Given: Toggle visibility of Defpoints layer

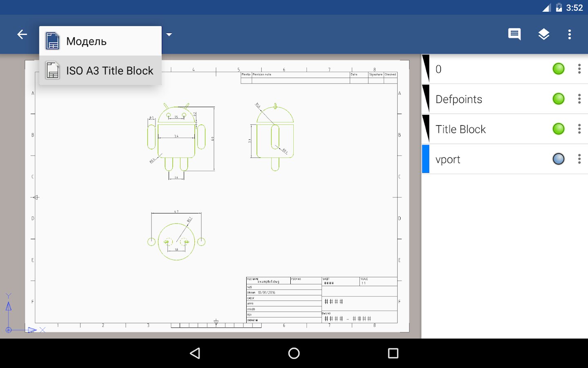Looking at the screenshot, I should coord(559,99).
